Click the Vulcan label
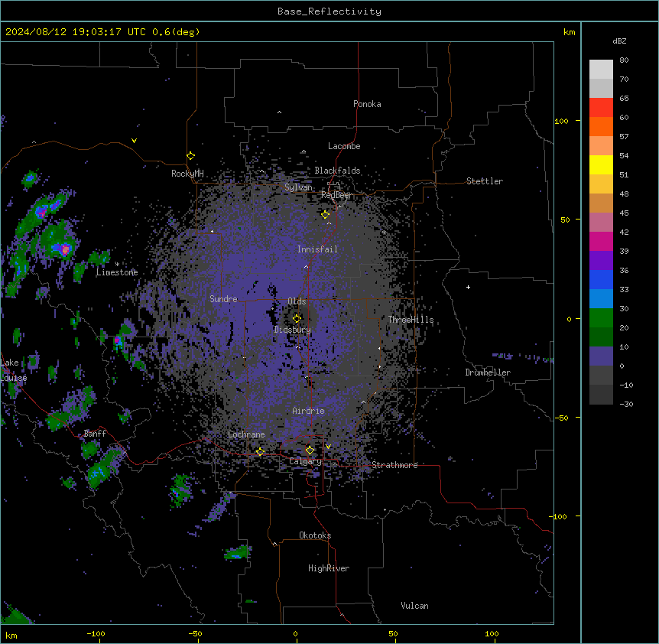Image resolution: width=659 pixels, height=644 pixels. click(x=414, y=606)
